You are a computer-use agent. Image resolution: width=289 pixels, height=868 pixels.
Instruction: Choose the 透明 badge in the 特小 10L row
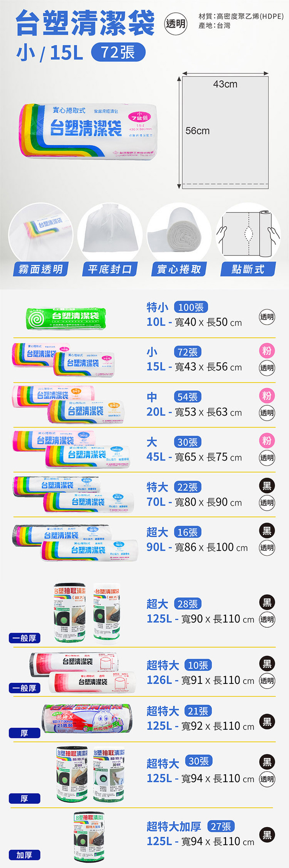click(267, 317)
